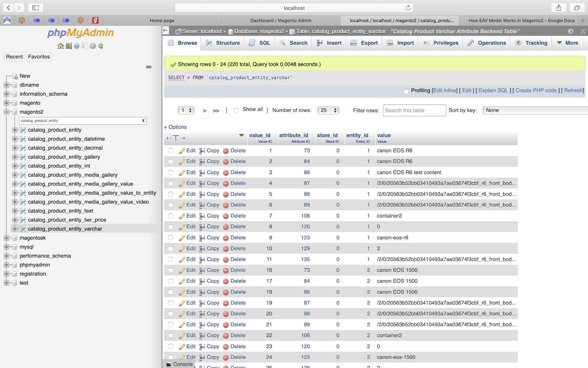Select checkbox for value_id 1 row

(171, 151)
